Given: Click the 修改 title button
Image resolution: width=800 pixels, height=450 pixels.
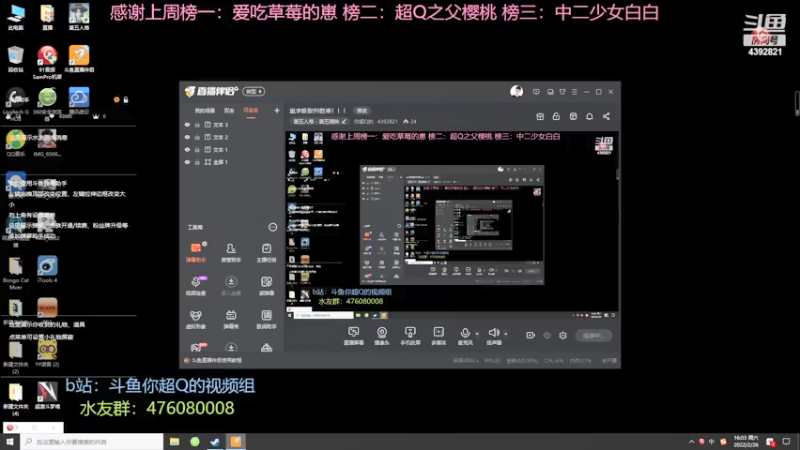Looking at the screenshot, I should pyautogui.click(x=362, y=110).
